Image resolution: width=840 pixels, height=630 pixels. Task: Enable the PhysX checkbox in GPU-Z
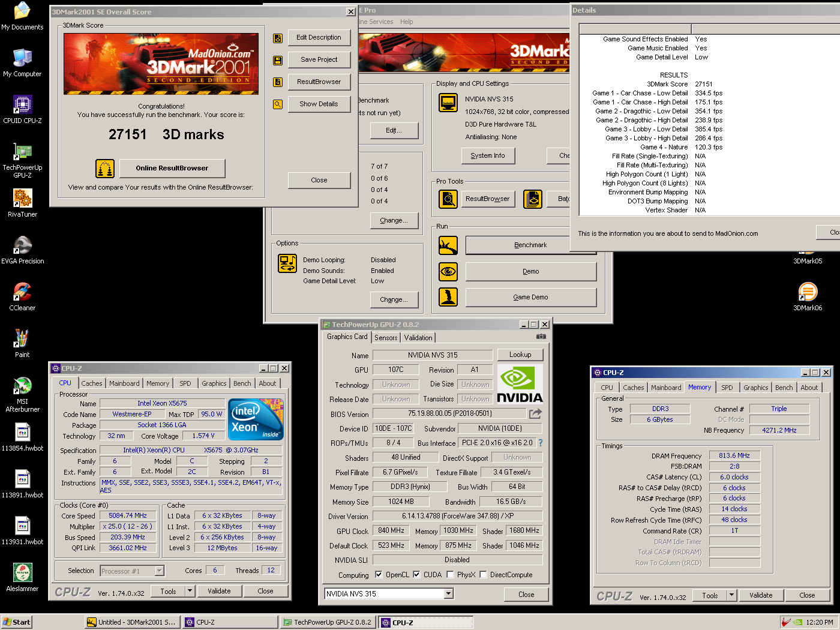click(450, 574)
